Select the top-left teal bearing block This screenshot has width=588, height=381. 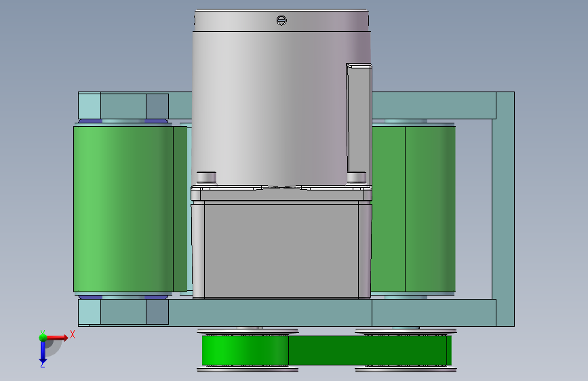pos(123,106)
